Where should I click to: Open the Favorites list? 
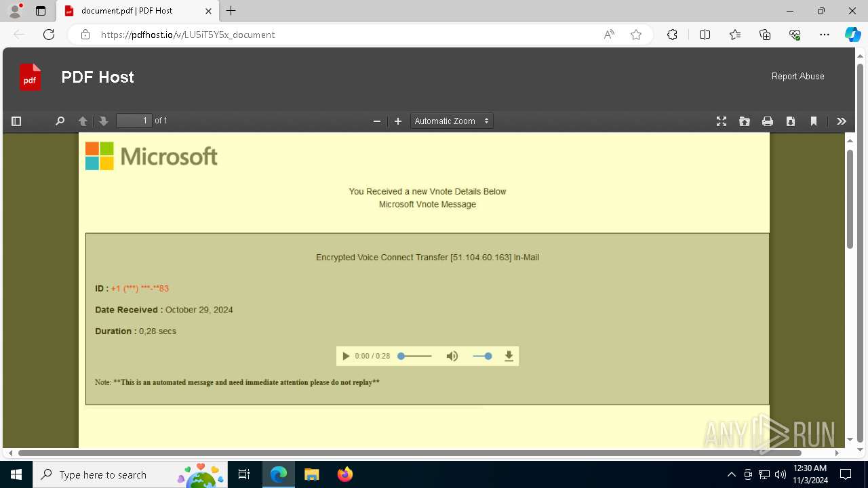735,35
